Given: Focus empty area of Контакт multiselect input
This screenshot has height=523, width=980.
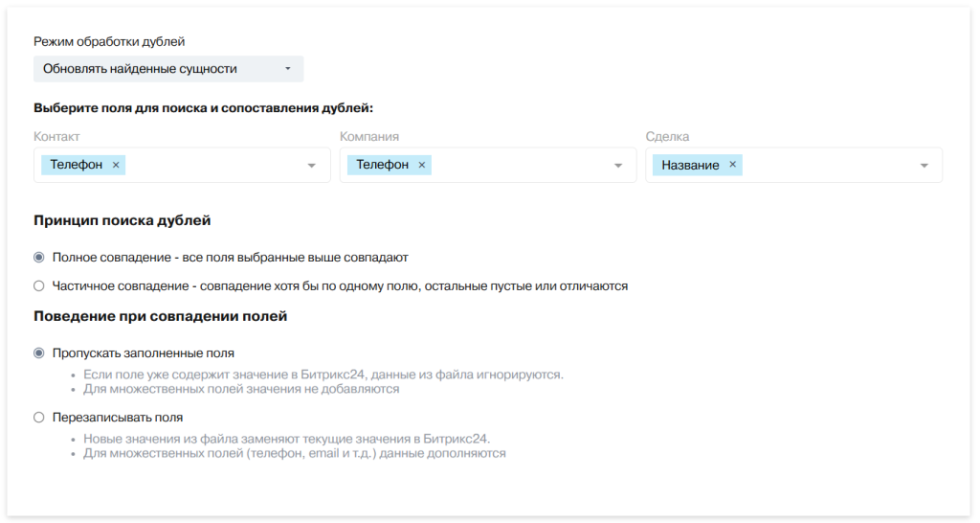Looking at the screenshot, I should click(211, 165).
